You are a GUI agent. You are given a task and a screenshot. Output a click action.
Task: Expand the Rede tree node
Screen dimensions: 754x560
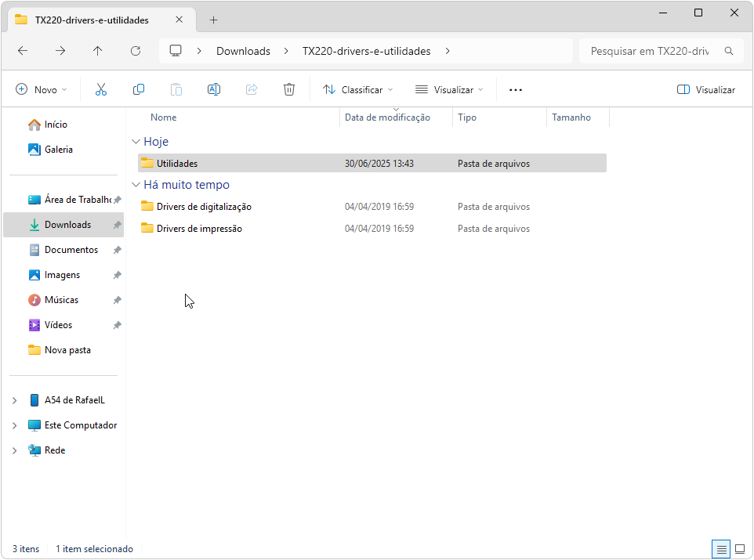[14, 450]
